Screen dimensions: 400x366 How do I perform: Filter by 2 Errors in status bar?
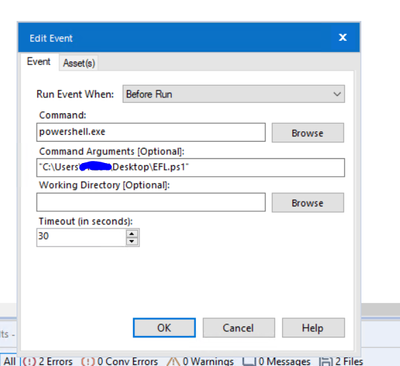(47, 361)
